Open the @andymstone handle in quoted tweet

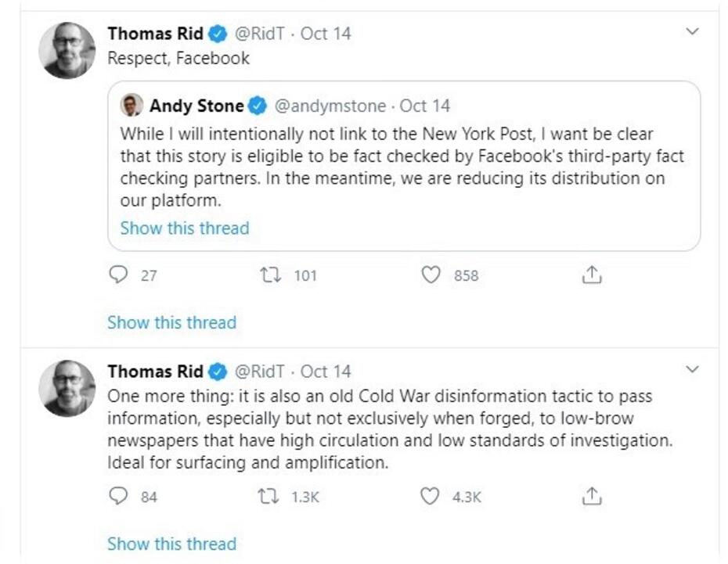click(329, 106)
